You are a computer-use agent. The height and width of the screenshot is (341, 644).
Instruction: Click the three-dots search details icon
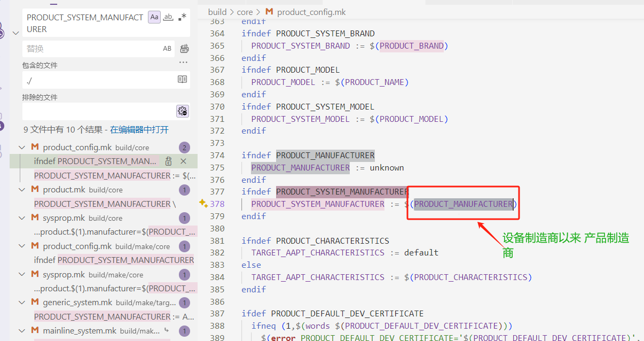tap(184, 62)
